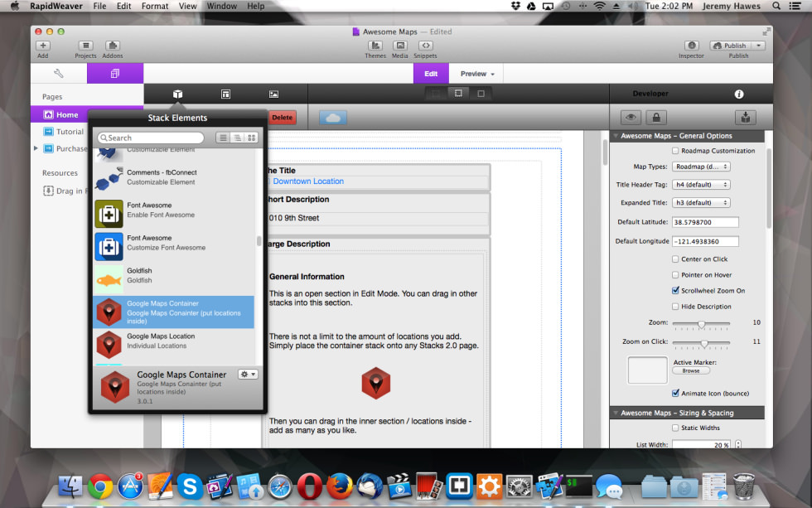Open the Media browser icon
Image resolution: width=812 pixels, height=508 pixels.
pyautogui.click(x=399, y=46)
